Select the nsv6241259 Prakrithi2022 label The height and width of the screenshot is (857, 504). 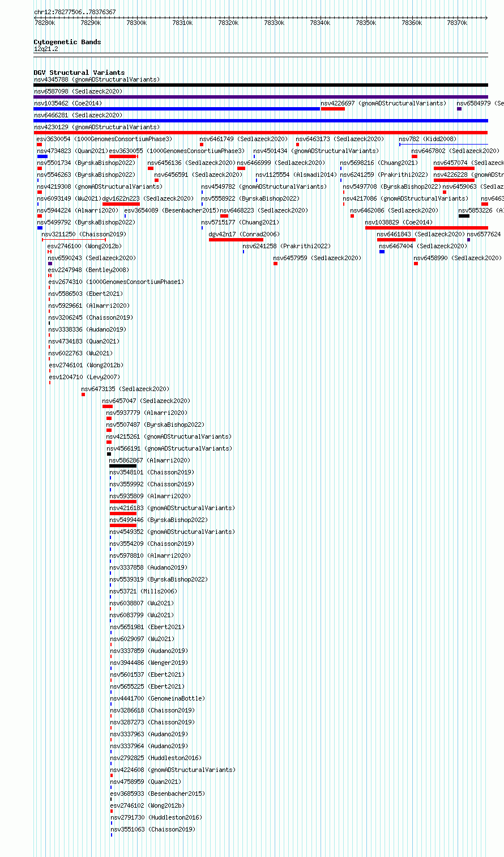pyautogui.click(x=385, y=175)
